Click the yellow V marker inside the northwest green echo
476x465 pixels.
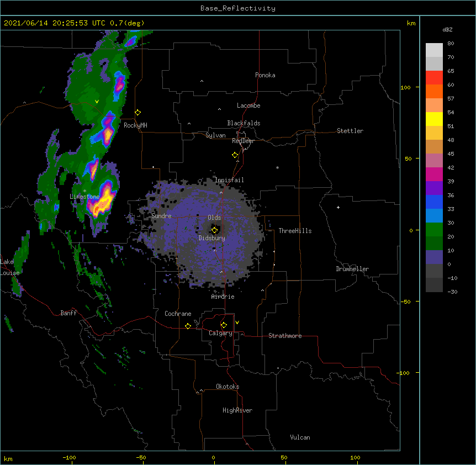click(97, 102)
